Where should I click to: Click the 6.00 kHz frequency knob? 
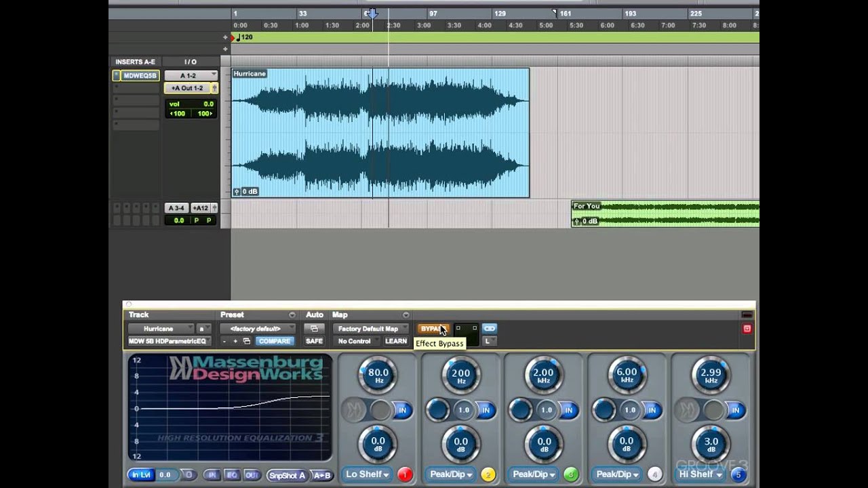point(627,375)
